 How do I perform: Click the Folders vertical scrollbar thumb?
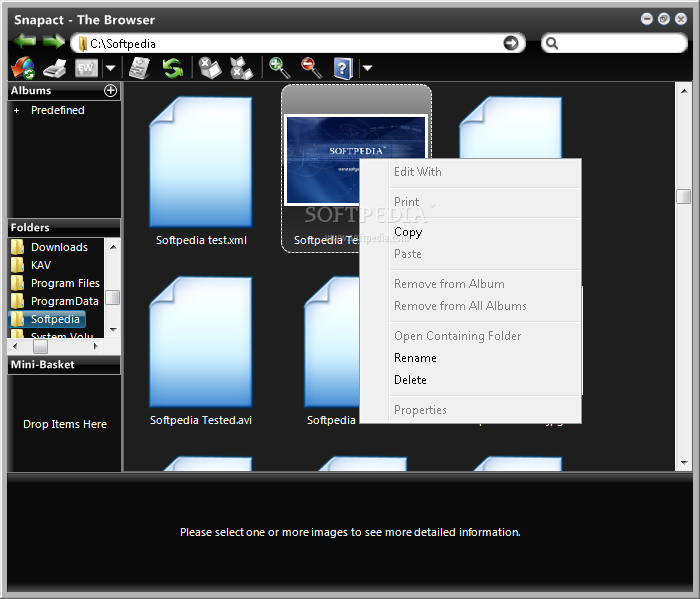[113, 298]
